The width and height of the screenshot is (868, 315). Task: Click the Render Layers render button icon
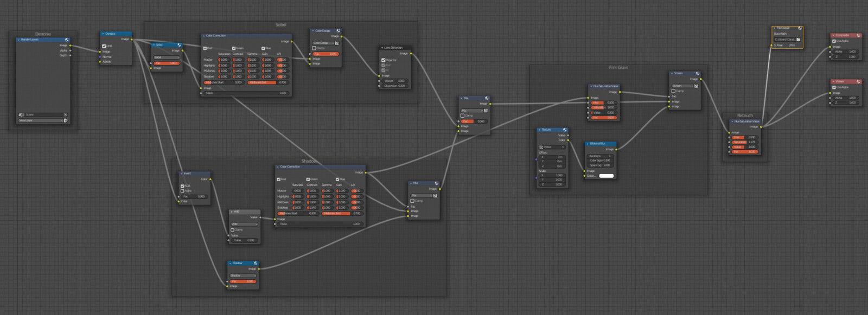65,120
